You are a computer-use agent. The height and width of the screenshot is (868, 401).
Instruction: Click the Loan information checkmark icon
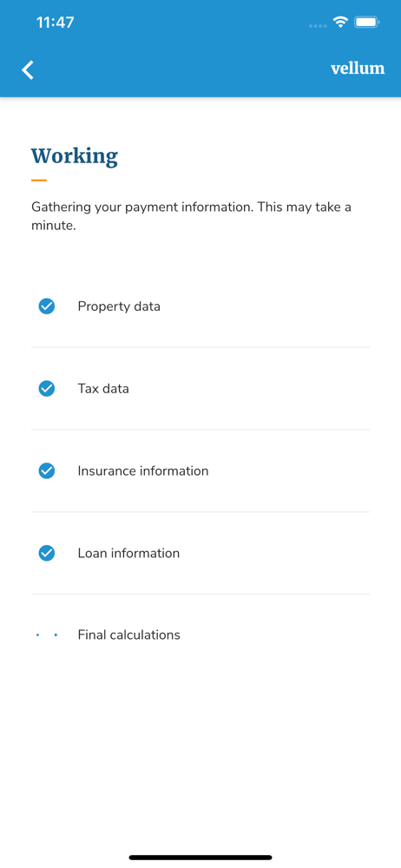tap(47, 553)
